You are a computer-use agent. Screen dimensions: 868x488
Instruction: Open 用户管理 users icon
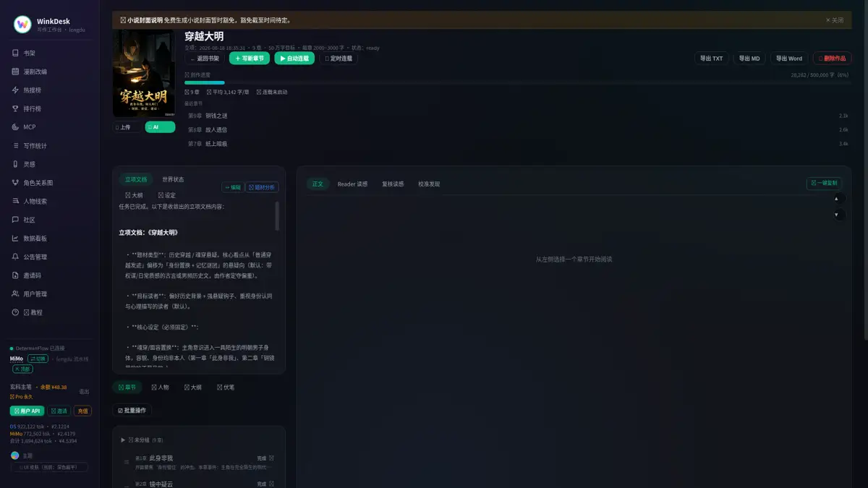(15, 294)
